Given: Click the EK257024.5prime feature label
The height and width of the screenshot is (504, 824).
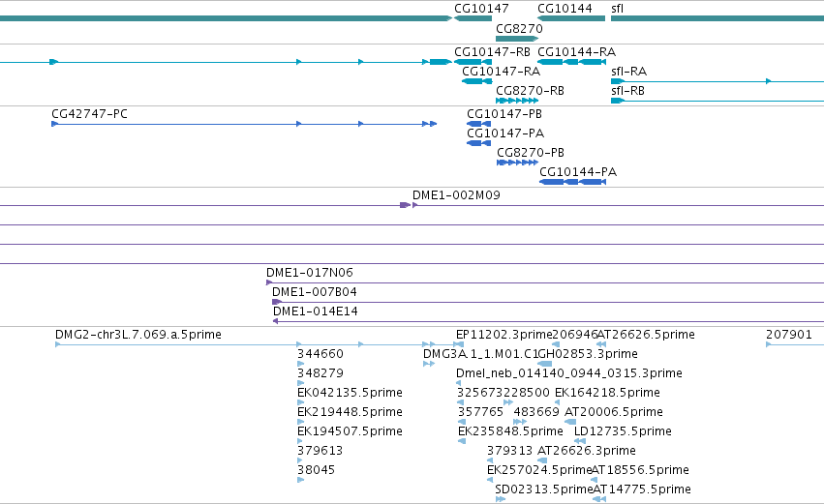Looking at the screenshot, I should click(x=539, y=470).
